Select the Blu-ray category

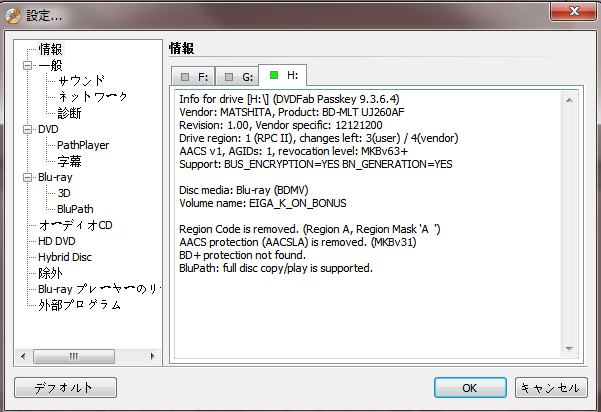(55, 177)
